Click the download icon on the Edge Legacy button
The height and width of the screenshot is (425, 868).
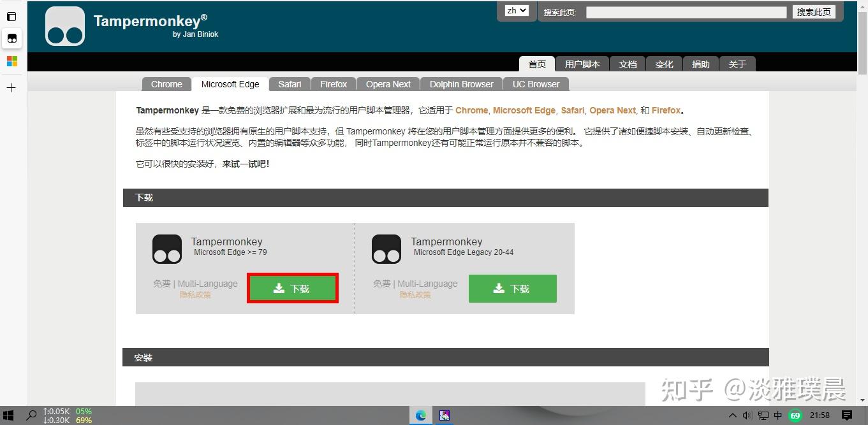(498, 288)
